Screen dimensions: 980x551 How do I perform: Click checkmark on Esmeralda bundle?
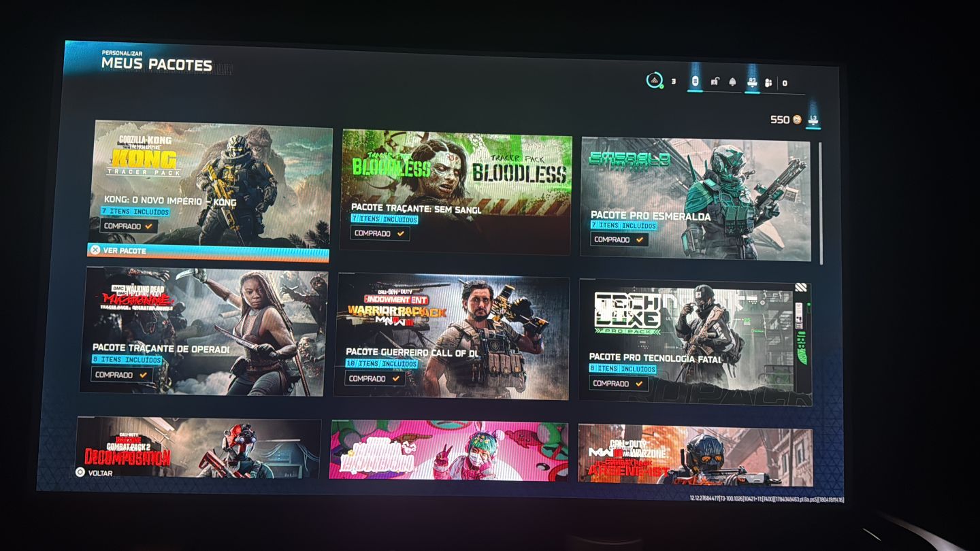pos(639,239)
